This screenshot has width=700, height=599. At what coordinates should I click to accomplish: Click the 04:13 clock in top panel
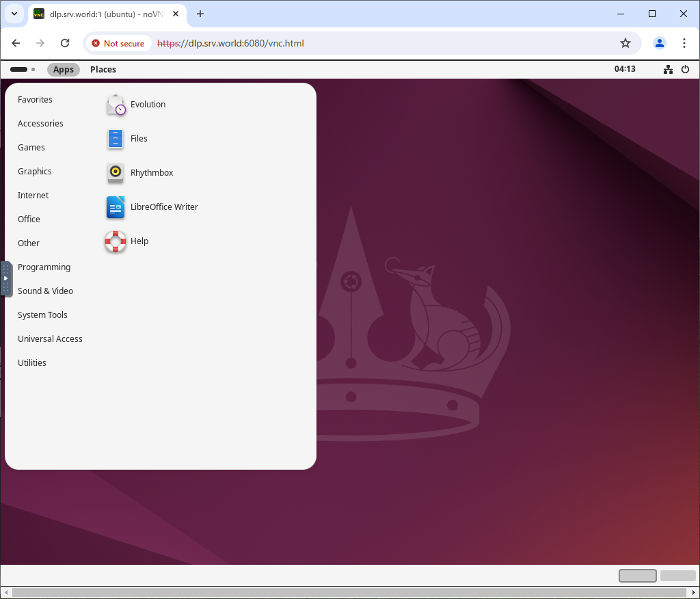[625, 69]
